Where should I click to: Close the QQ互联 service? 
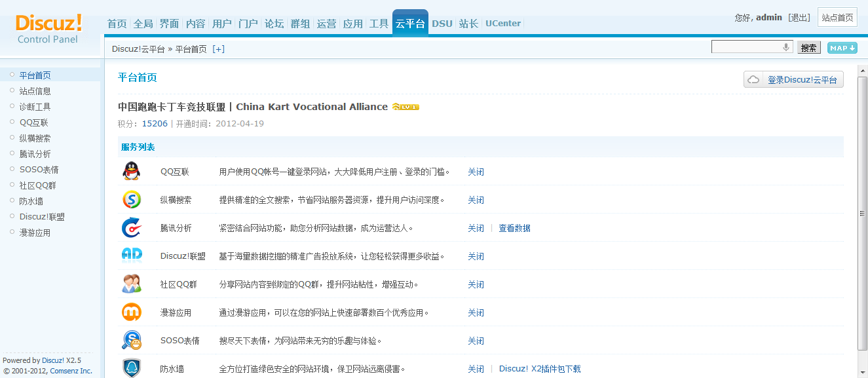476,172
